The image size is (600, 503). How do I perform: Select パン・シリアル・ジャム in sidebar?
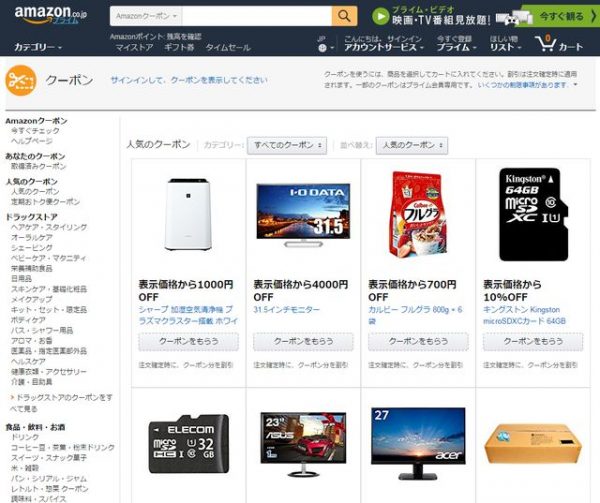49,479
